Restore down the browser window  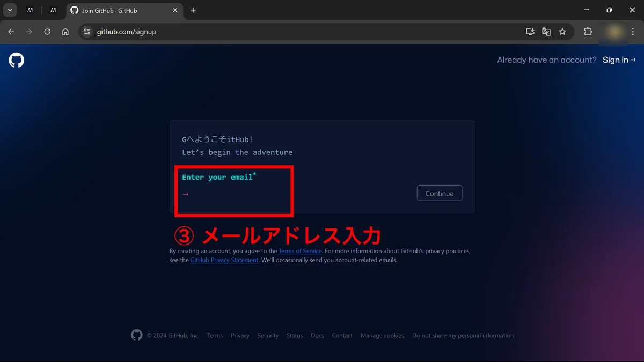pos(609,10)
